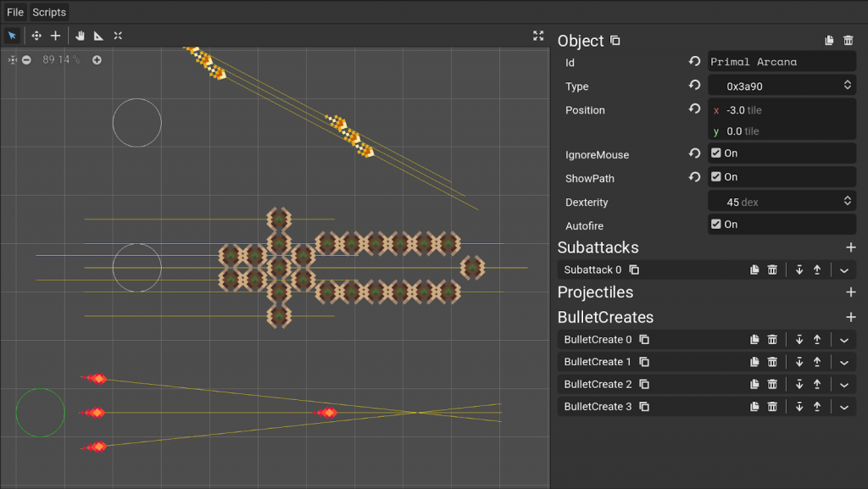This screenshot has height=489, width=868.
Task: Add a new Projectile with plus
Action: [x=851, y=292]
